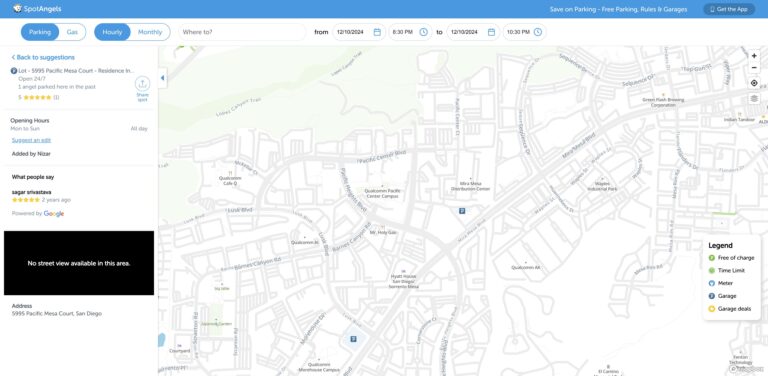768x376 pixels.
Task: Open the Get the App button
Action: pos(729,9)
